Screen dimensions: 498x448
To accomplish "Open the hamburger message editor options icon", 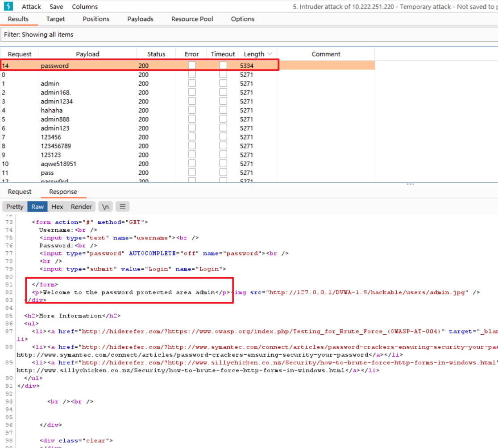I will [123, 206].
